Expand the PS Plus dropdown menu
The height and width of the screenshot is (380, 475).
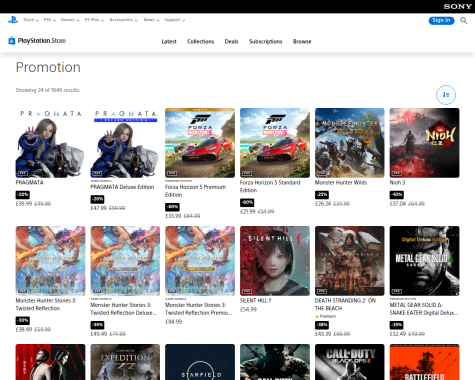(94, 20)
